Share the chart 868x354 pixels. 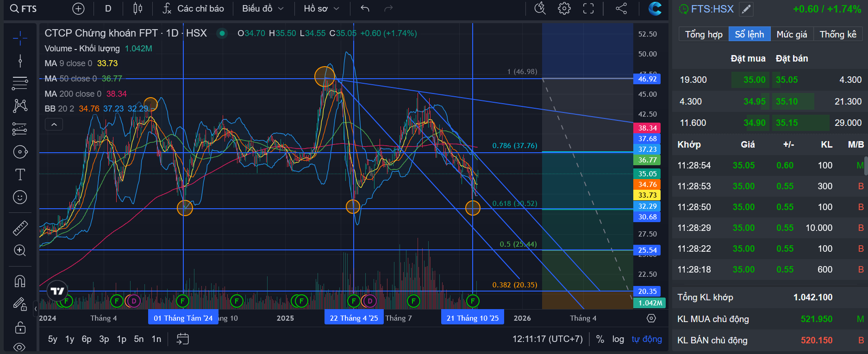[621, 9]
